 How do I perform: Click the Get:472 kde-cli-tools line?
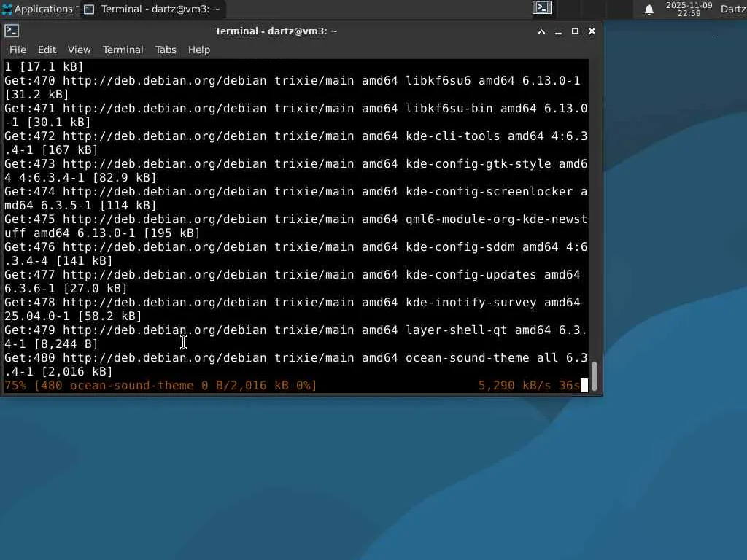click(296, 136)
